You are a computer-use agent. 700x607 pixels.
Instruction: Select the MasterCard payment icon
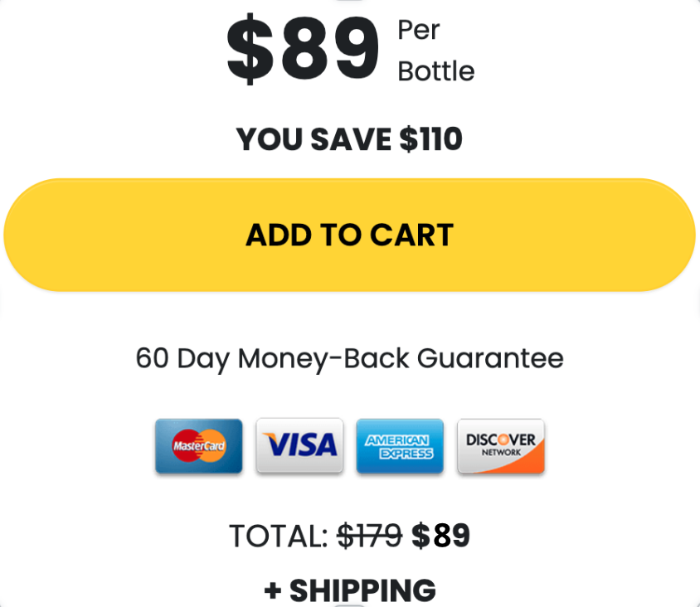pyautogui.click(x=199, y=446)
